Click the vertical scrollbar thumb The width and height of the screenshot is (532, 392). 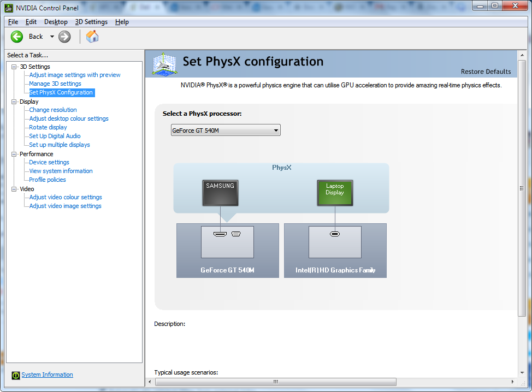pyautogui.click(x=522, y=188)
